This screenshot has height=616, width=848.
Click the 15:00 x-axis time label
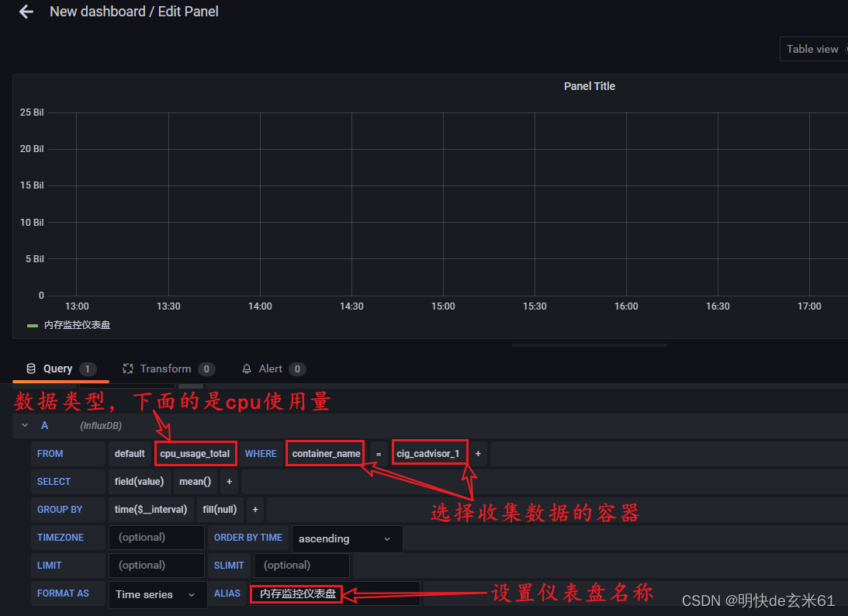443,306
